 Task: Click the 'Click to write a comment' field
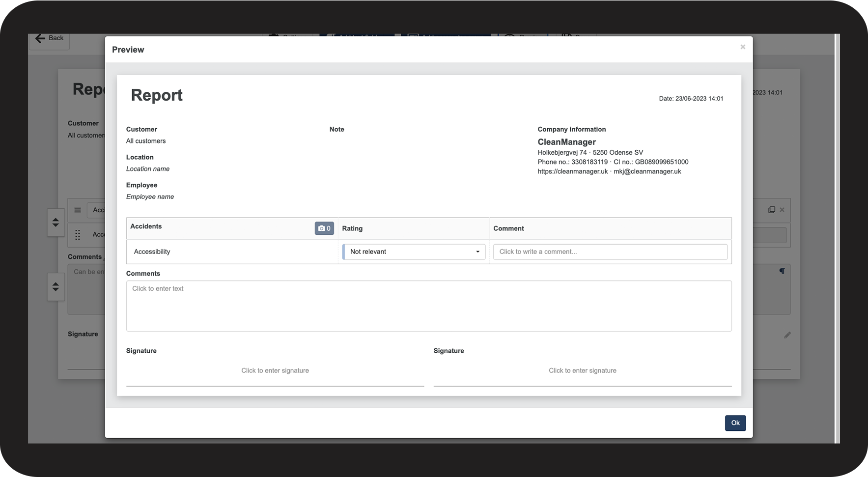610,252
